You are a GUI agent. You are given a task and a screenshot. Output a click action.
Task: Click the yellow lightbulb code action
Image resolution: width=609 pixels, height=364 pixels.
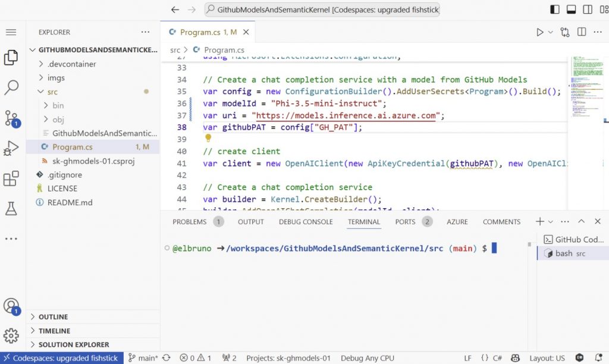(208, 139)
